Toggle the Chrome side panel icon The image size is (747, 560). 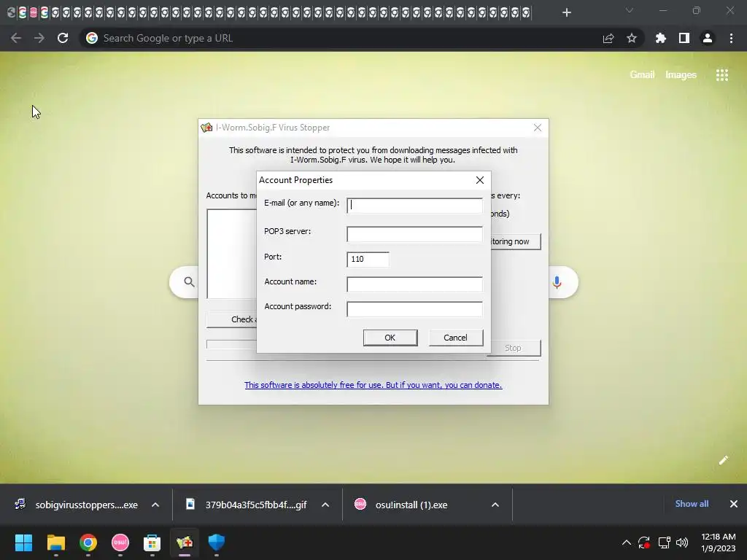(x=684, y=38)
